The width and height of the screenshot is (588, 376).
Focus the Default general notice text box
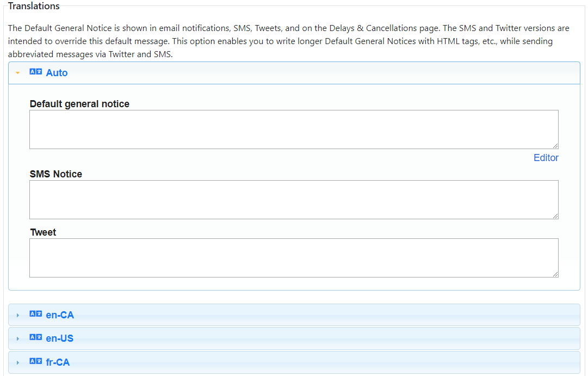[x=294, y=130]
